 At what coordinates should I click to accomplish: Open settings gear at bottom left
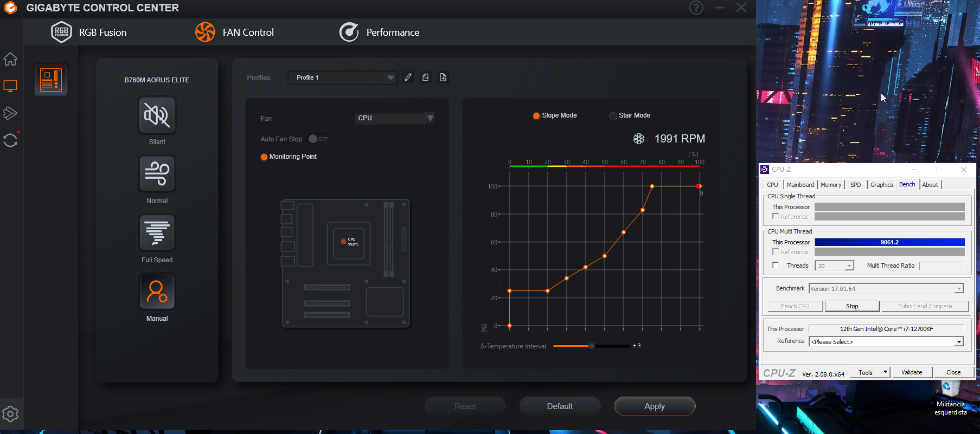[x=10, y=414]
